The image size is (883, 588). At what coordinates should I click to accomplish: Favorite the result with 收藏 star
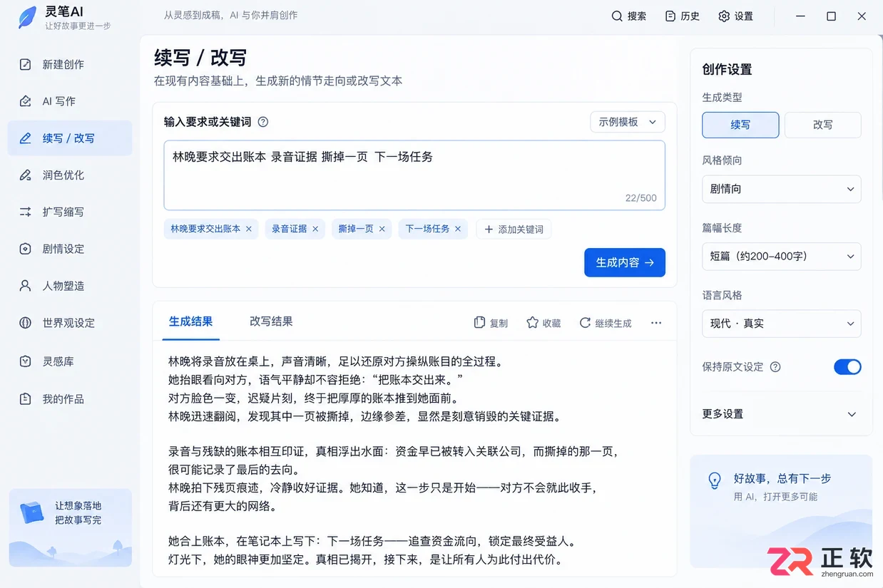click(x=543, y=323)
